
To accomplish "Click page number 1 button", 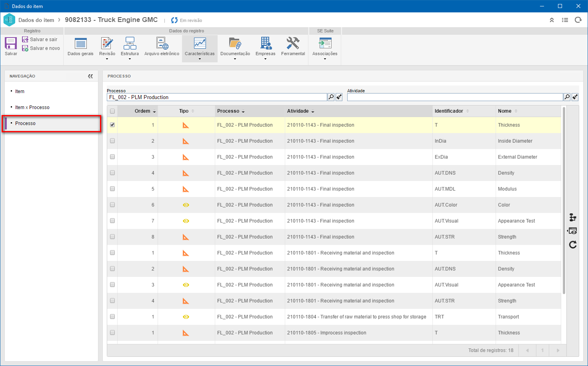I will point(542,350).
